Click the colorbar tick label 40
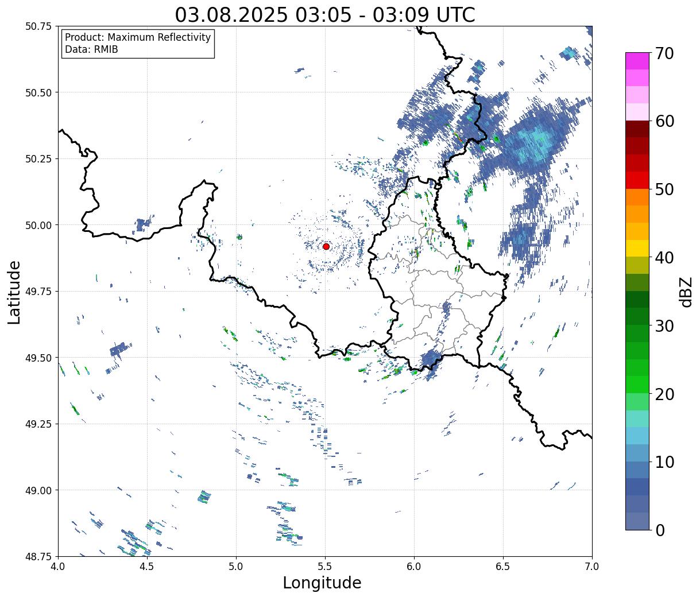The image size is (700, 597). tap(664, 258)
